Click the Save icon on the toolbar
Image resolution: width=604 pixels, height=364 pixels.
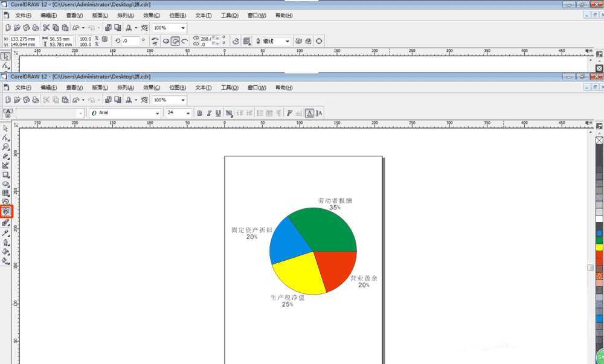coord(26,100)
